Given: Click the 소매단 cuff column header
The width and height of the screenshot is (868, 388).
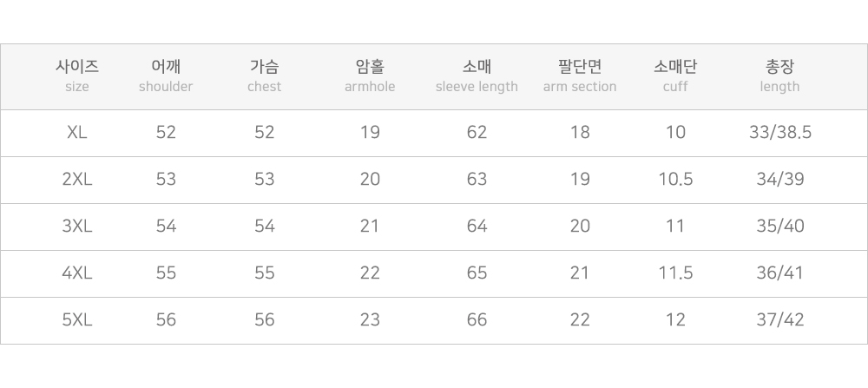Looking at the screenshot, I should [675, 76].
